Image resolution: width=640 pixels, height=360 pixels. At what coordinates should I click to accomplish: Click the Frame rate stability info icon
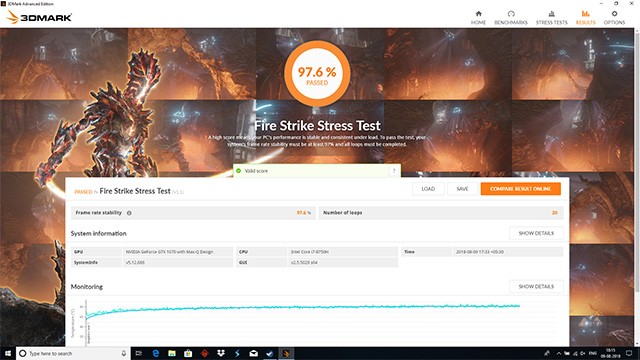(129, 213)
